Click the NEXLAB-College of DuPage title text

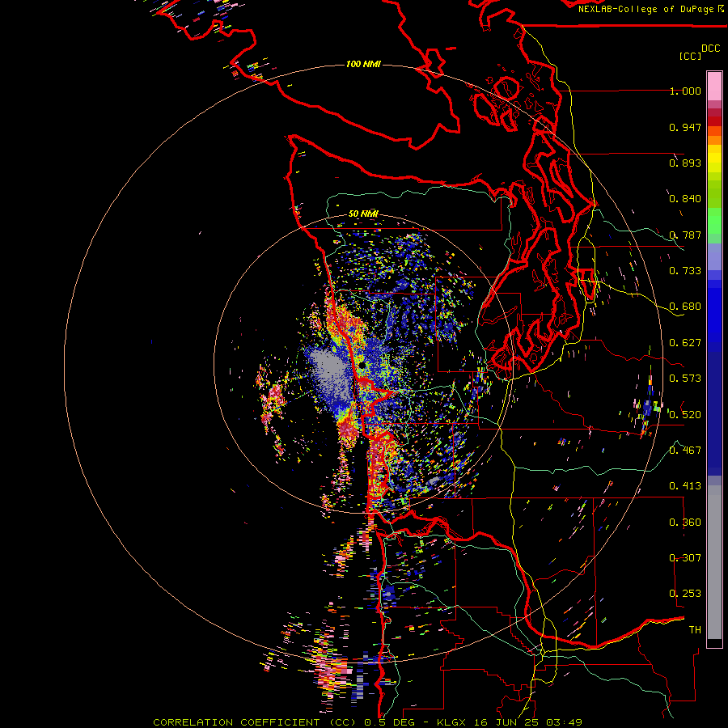click(x=648, y=9)
